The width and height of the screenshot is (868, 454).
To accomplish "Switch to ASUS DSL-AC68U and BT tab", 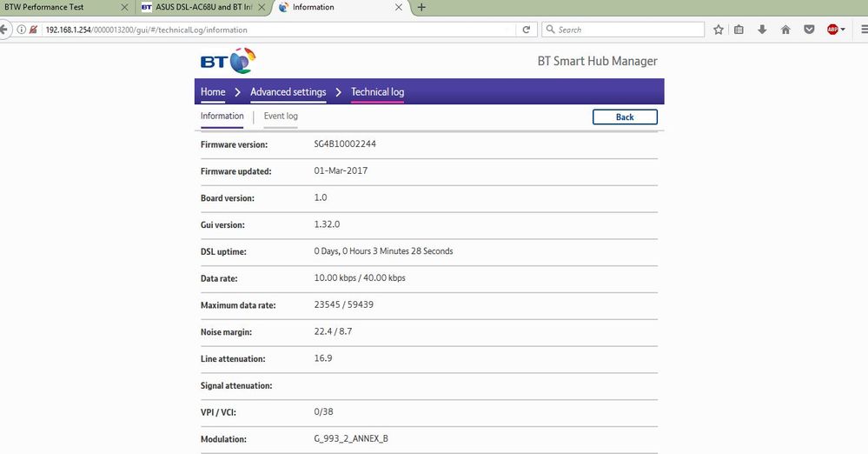I will [x=203, y=7].
